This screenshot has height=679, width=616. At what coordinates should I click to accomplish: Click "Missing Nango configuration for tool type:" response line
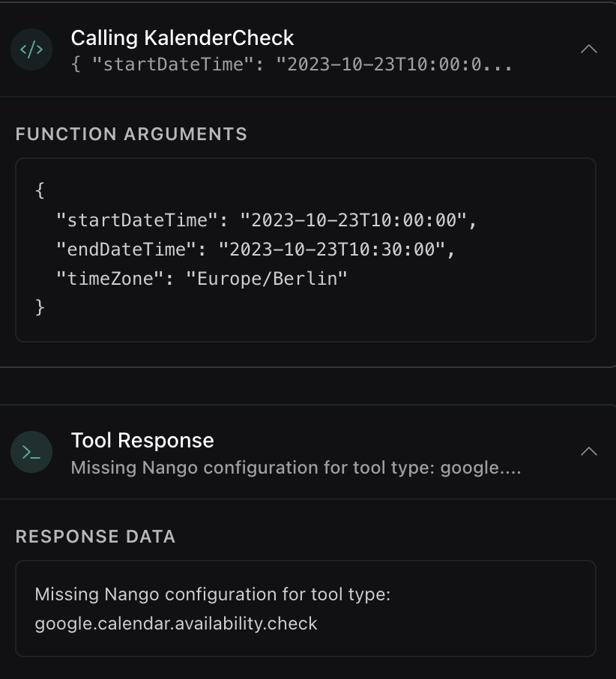tap(213, 595)
